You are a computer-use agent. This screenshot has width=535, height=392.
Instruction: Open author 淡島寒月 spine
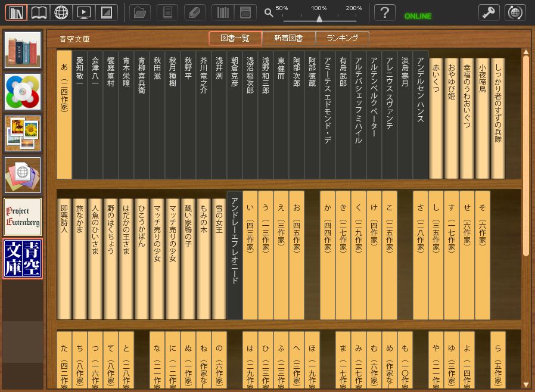coord(405,114)
